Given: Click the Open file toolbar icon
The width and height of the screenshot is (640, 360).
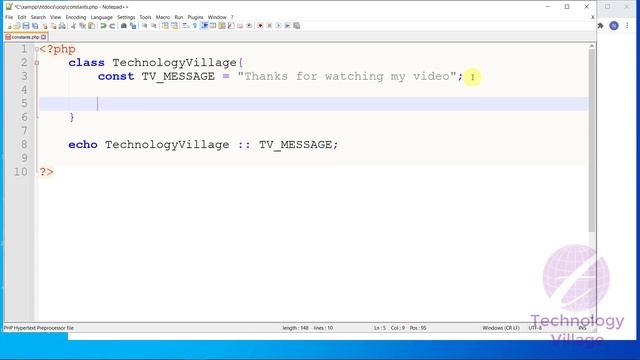Looking at the screenshot, I should pos(18,26).
